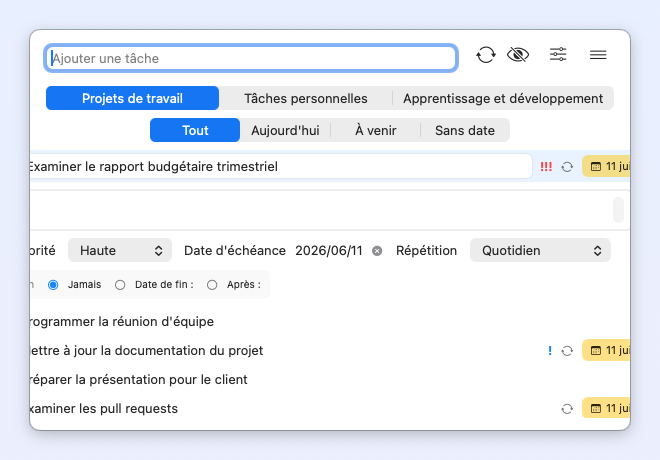
Task: Click inside the task notes text area
Action: tap(320, 210)
